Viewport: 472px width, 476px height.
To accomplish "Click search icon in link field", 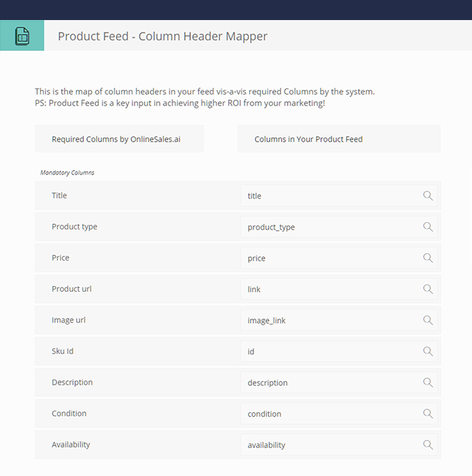I will (428, 289).
